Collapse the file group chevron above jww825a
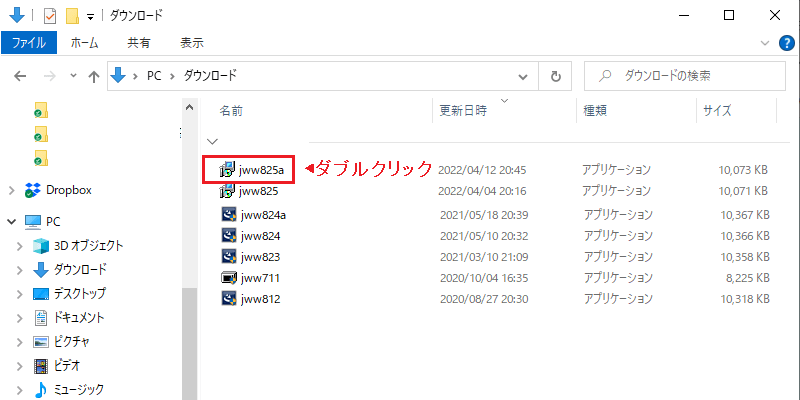 coord(213,141)
